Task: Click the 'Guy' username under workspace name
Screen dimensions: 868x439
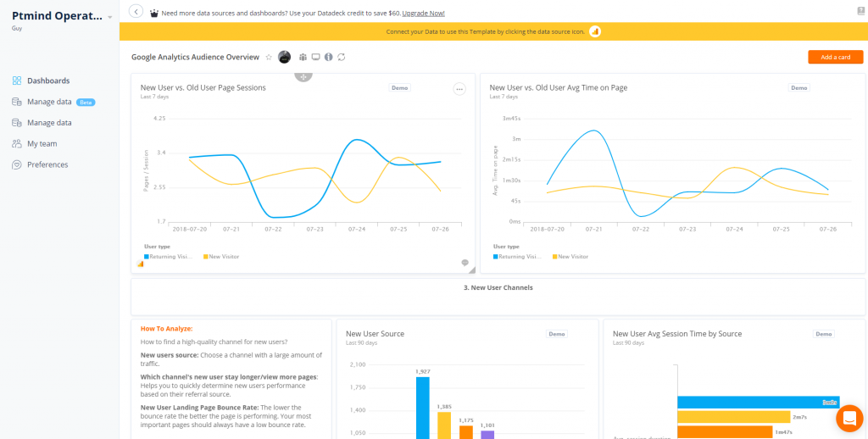Action: tap(16, 28)
